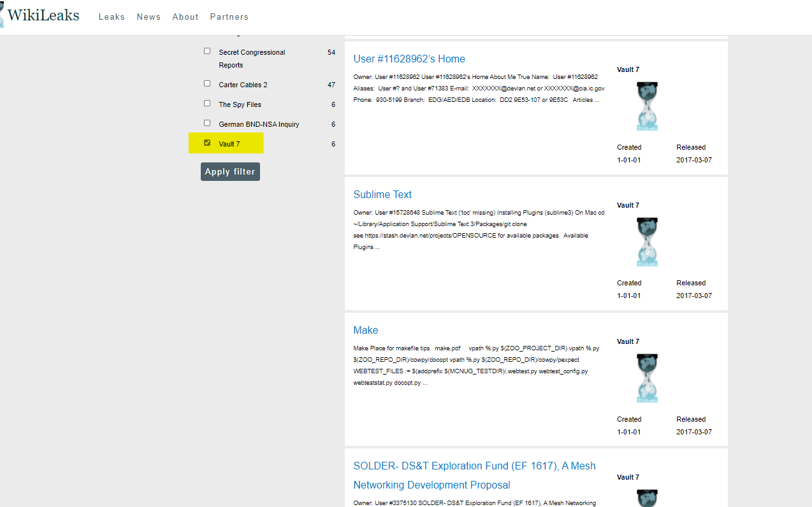The width and height of the screenshot is (812, 507).
Task: Select the German BND-NSA Inquiry checkbox
Action: (x=207, y=123)
